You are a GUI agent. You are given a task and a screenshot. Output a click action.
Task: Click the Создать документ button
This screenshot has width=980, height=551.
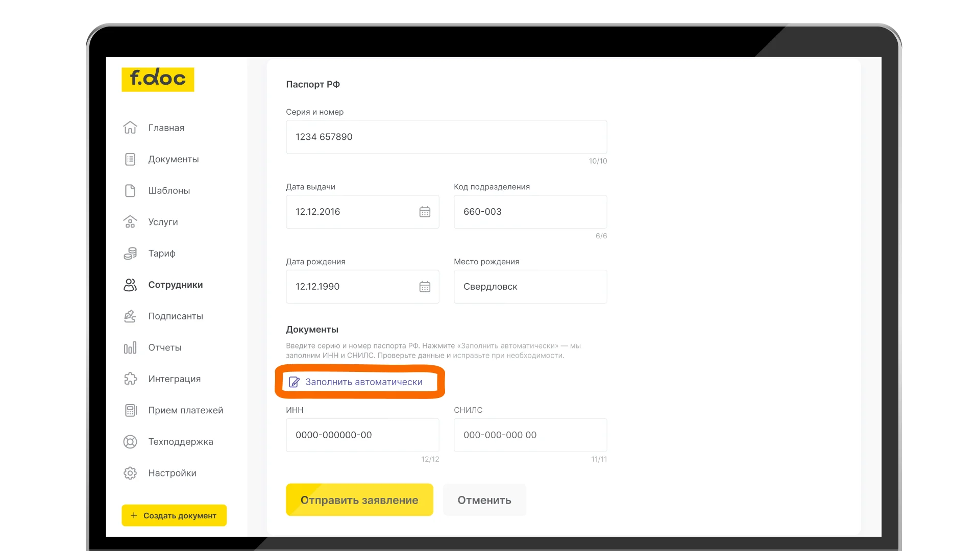[x=174, y=515]
